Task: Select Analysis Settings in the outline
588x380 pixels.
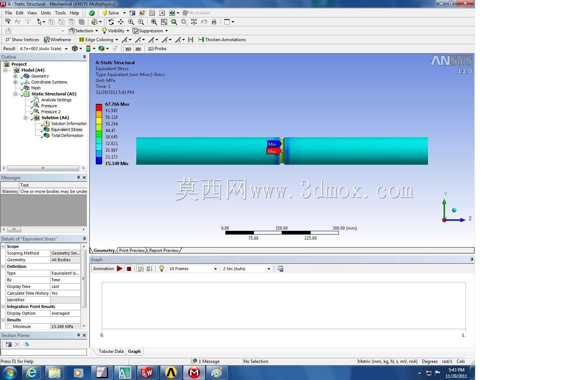Action: [x=56, y=100]
